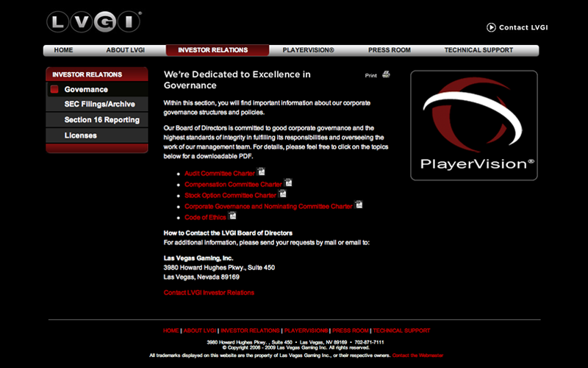Click the printer icon beside Print
Viewport: 588px width, 368px height.
tap(386, 74)
